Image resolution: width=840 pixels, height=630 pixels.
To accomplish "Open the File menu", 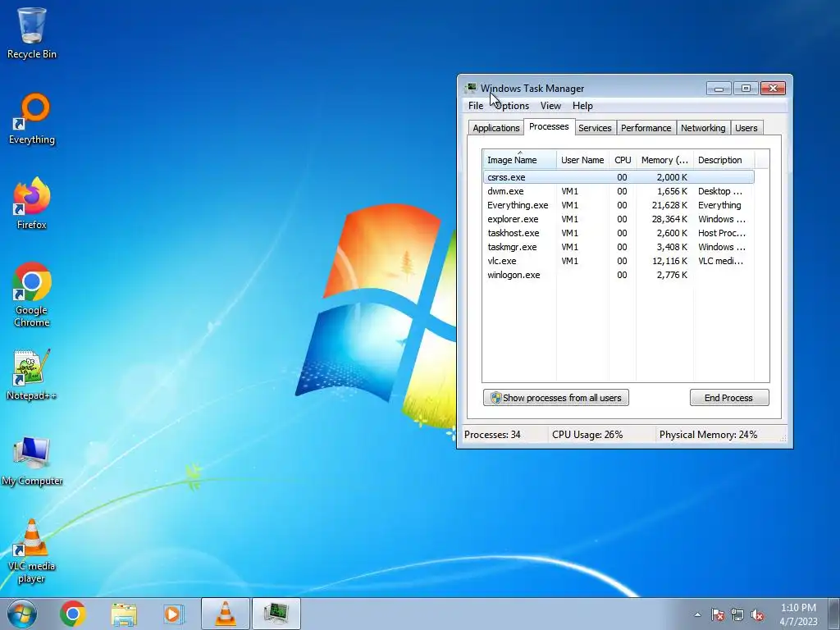I will coord(476,106).
